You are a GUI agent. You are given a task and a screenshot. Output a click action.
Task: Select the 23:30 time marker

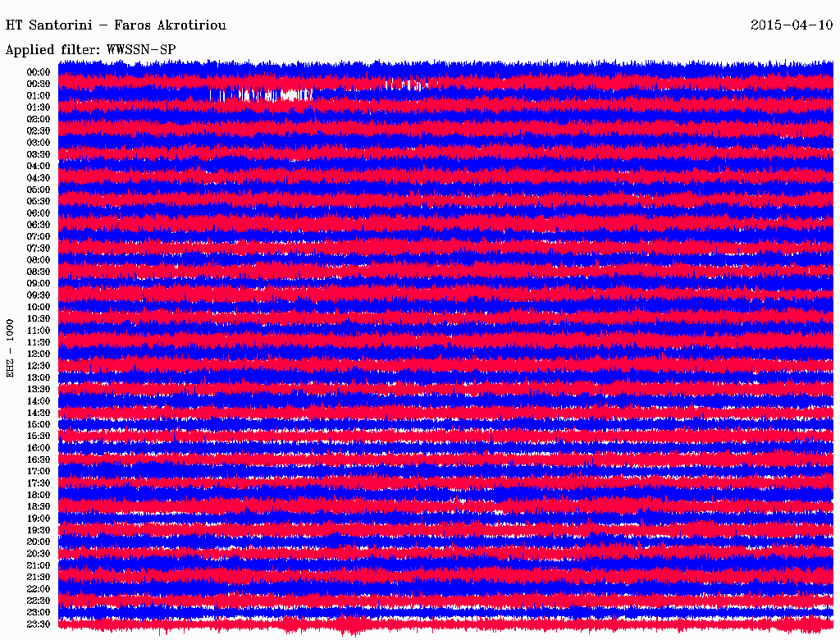click(39, 624)
